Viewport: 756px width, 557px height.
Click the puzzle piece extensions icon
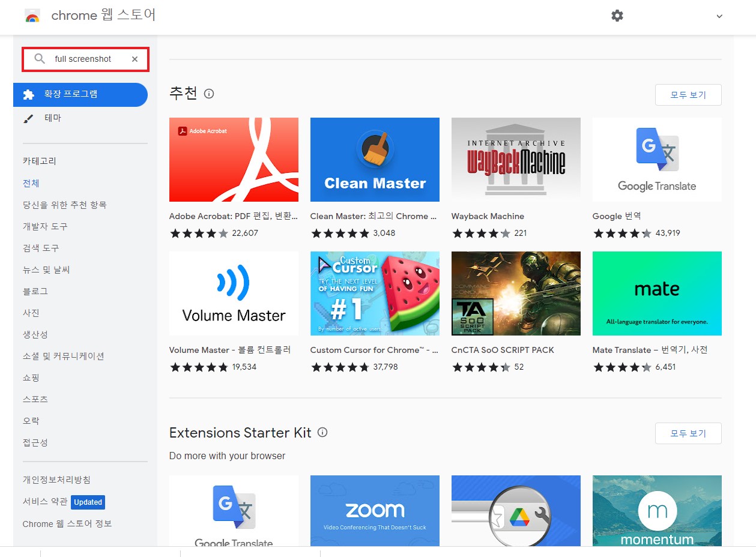coord(29,95)
